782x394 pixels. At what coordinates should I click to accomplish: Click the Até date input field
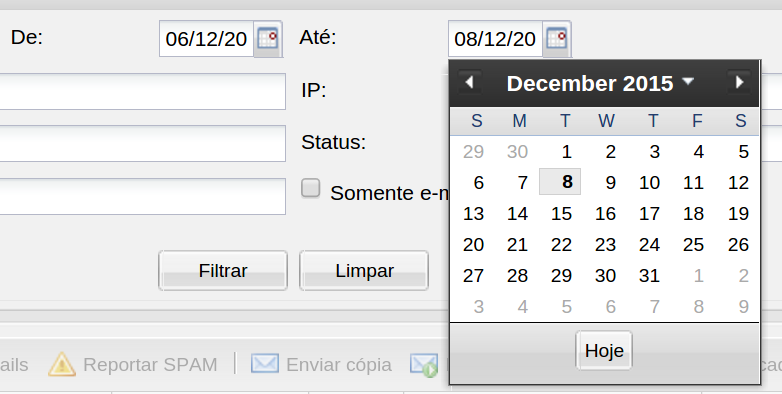495,38
